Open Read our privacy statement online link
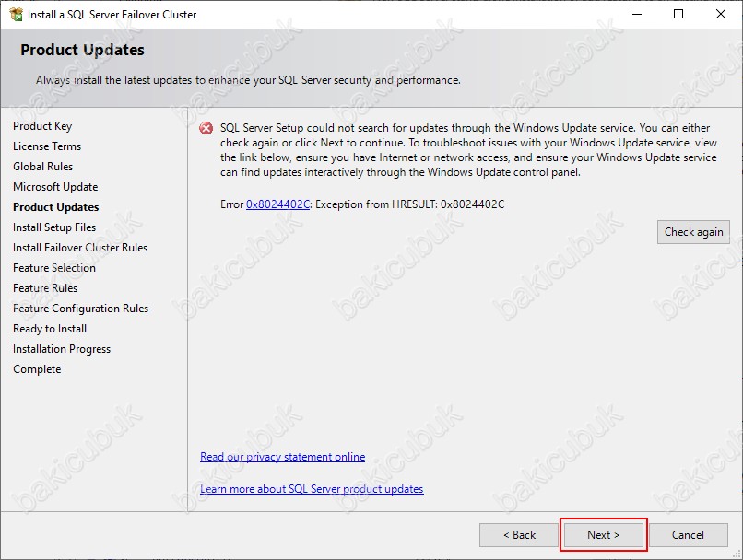This screenshot has height=560, width=743. point(282,457)
